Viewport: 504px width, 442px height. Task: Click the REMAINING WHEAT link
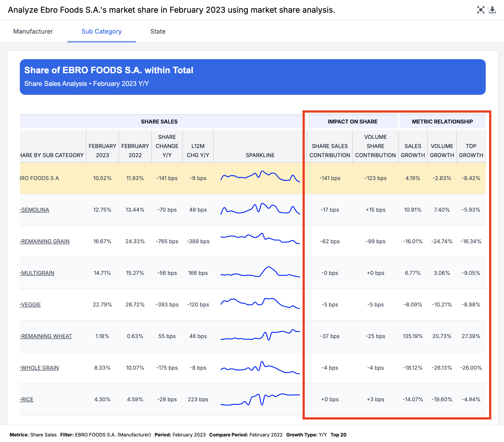click(46, 336)
